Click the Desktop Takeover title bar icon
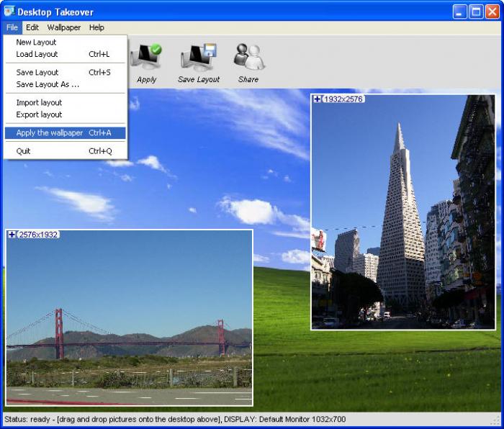Screen dimensions: 504x429 9,12
